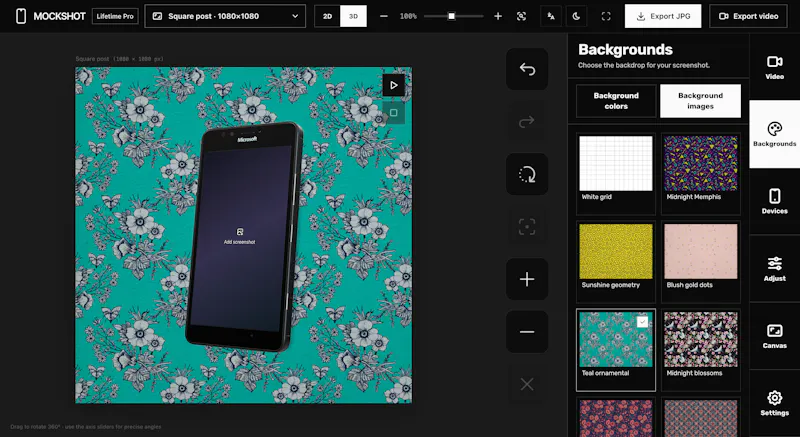Switch to 2D mode
This screenshot has height=437, width=800.
click(x=328, y=16)
